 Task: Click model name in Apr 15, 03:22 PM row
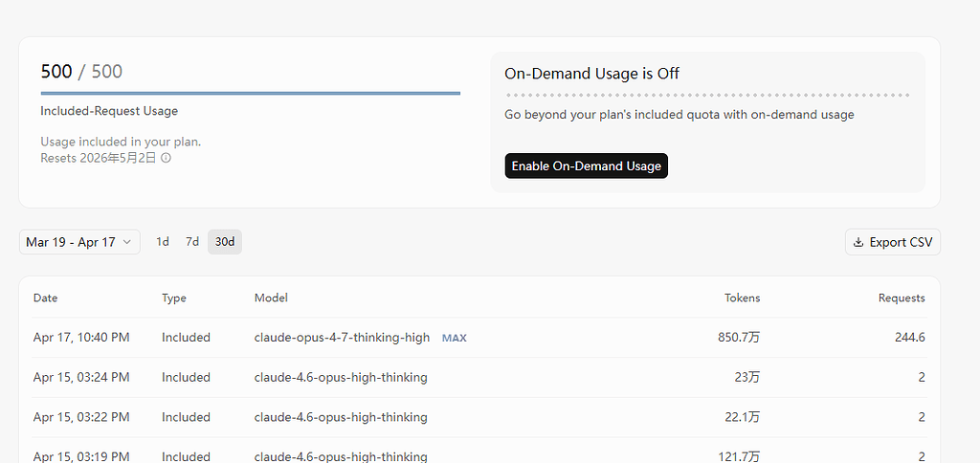[x=341, y=417]
